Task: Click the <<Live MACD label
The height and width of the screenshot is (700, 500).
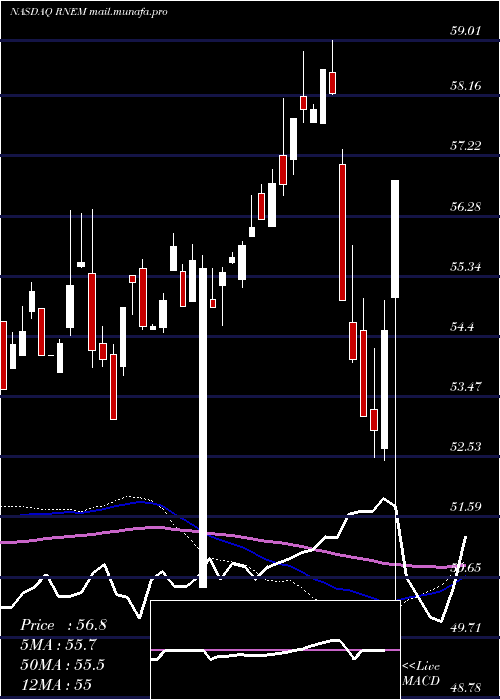Action: [x=421, y=674]
